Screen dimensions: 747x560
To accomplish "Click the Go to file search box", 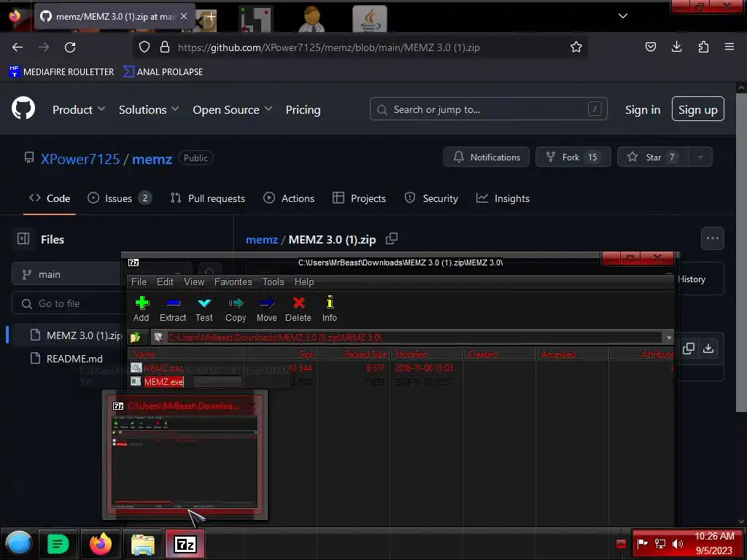I will 66,303.
